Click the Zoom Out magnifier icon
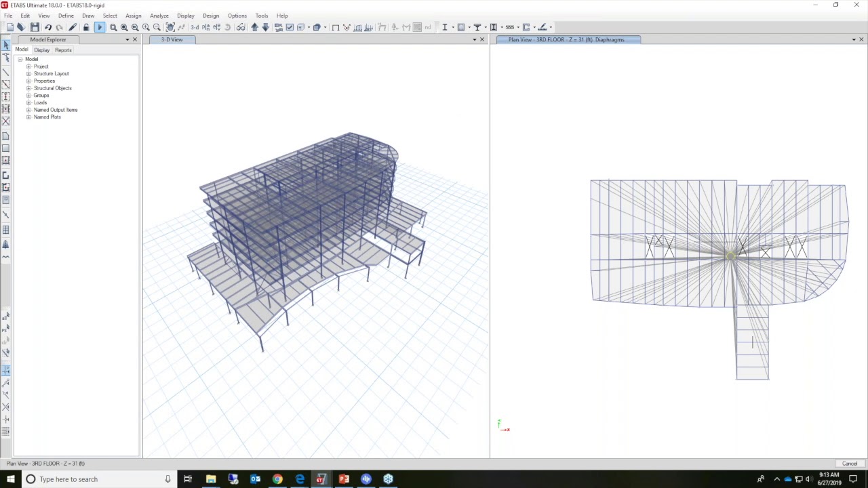This screenshot has height=488, width=868. [x=157, y=27]
